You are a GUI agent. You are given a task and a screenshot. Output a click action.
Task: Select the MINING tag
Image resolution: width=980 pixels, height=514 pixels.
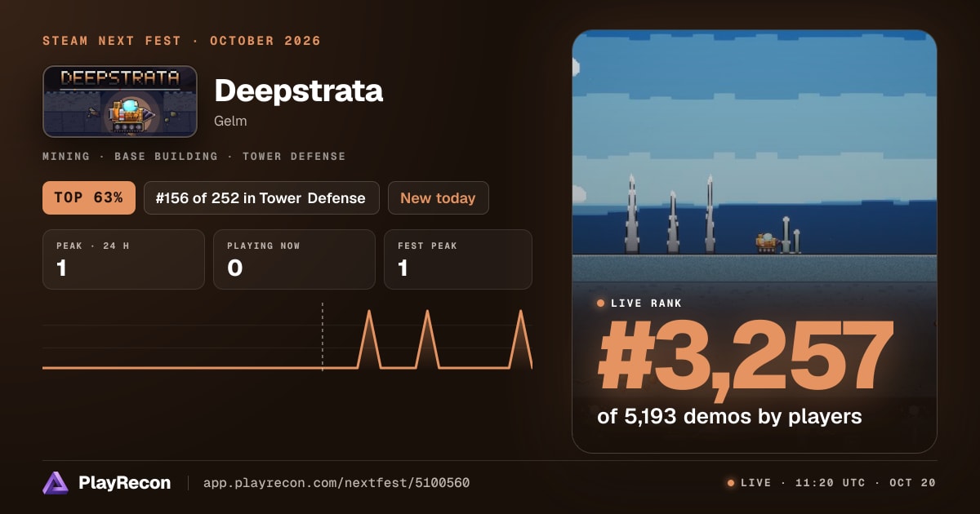click(70, 156)
